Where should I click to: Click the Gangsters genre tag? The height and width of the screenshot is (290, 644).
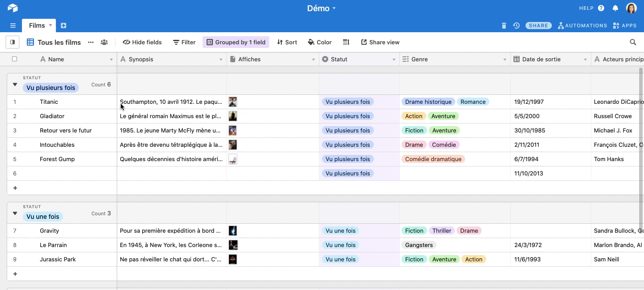[x=419, y=245]
